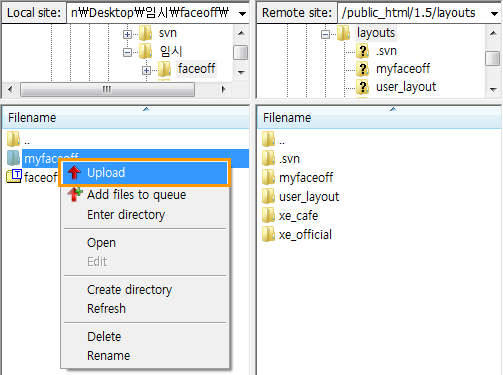
Task: Expand the svn folder in local tree
Action: 127,34
